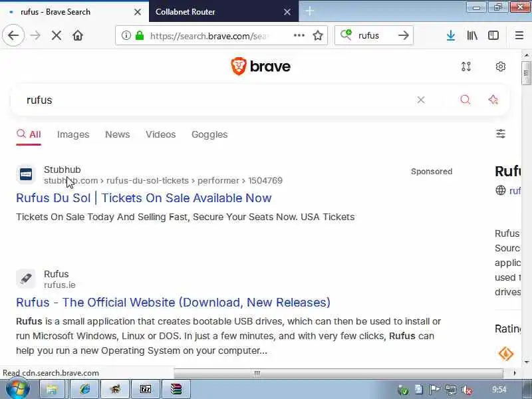Viewport: 532px width, 399px height.
Task: Click the Action Center flag icon
Action: click(435, 390)
